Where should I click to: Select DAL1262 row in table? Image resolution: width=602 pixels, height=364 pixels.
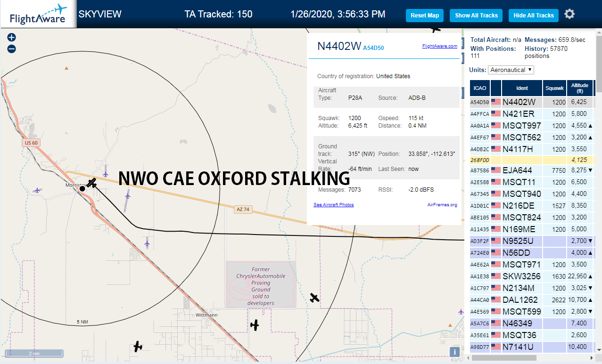pyautogui.click(x=532, y=299)
